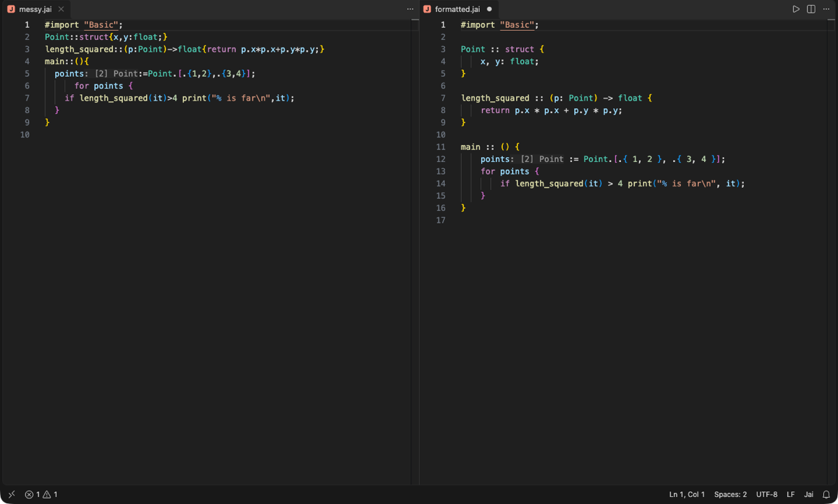This screenshot has width=838, height=504.
Task: Click print("% is far\n",it) in messy.jai
Action: click(236, 98)
